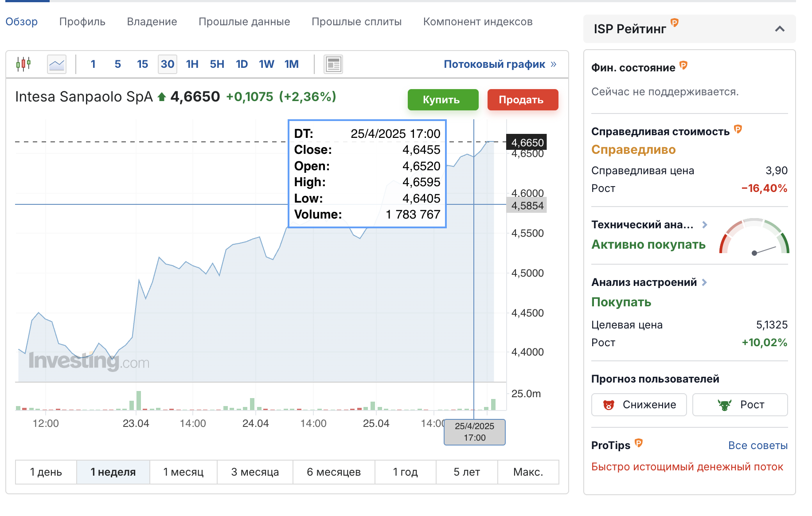This screenshot has width=812, height=516.
Task: Click the Intesa Sanpaolo SpA chart title
Action: click(x=84, y=97)
